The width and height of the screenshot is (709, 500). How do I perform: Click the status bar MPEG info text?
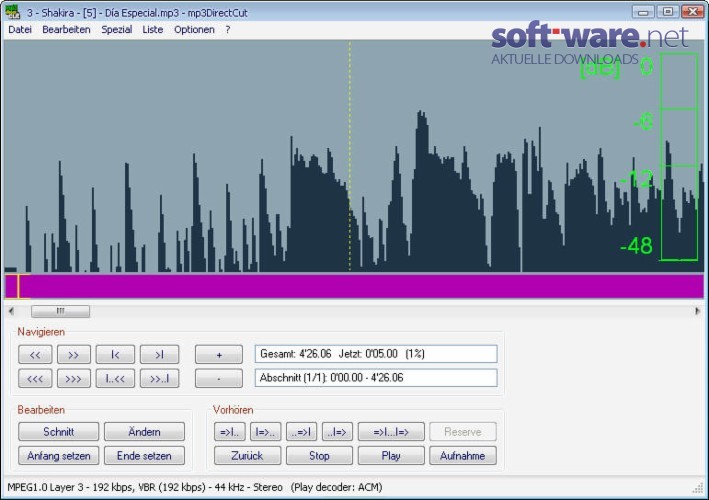195,487
